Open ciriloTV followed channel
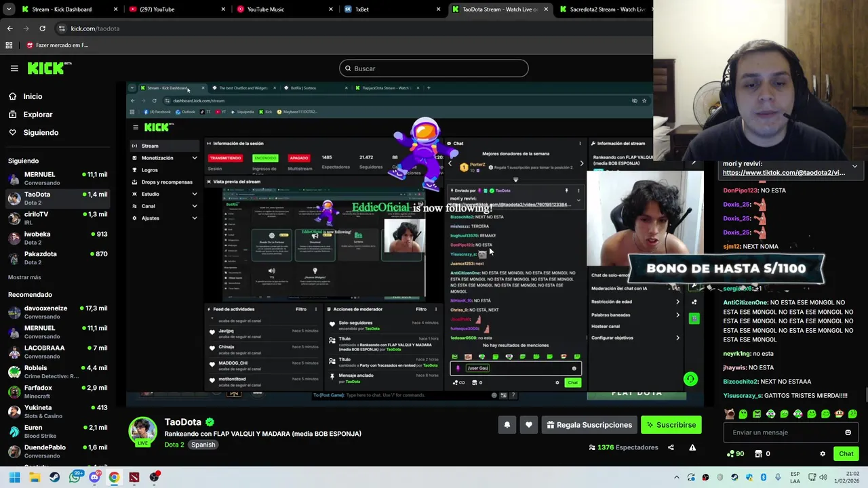Screen dimensions: 868x488 click(57, 218)
